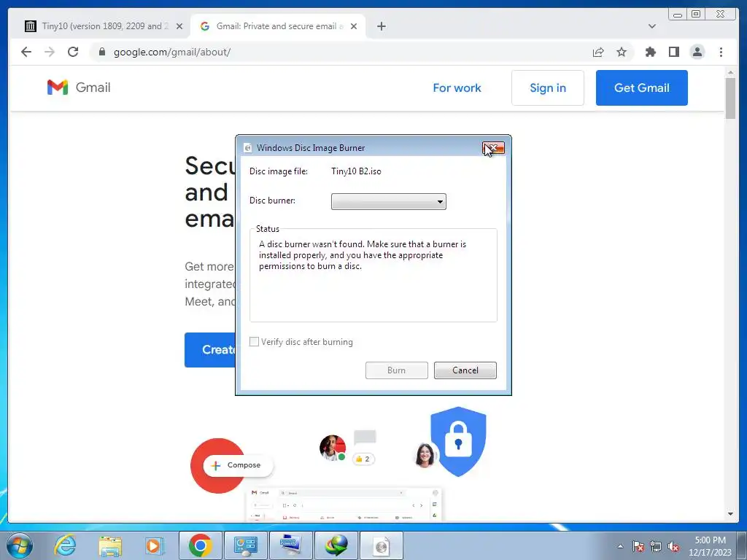This screenshot has height=560, width=747.
Task: Show hidden system tray icons
Action: tap(620, 546)
